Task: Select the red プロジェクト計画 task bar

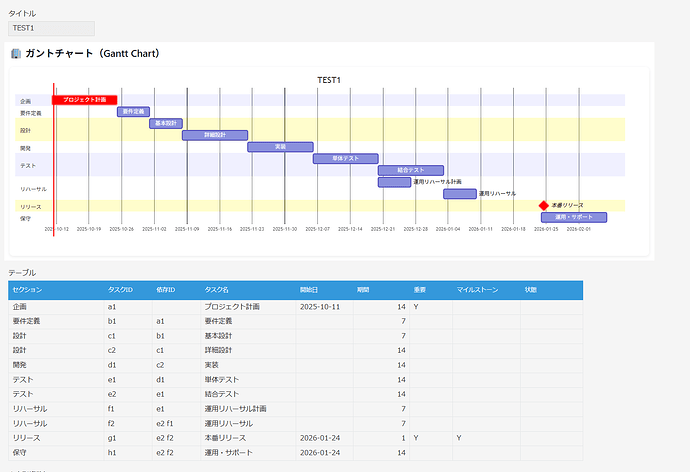Action: click(84, 100)
